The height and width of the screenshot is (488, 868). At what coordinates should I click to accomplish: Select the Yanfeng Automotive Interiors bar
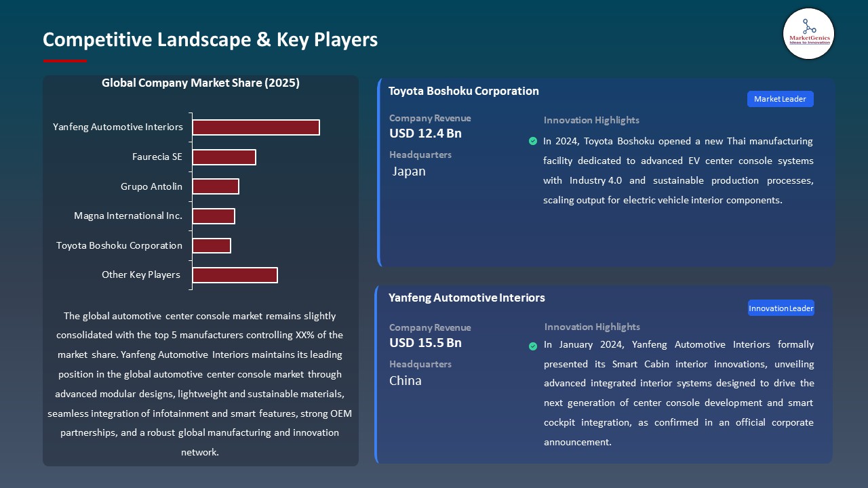(256, 127)
